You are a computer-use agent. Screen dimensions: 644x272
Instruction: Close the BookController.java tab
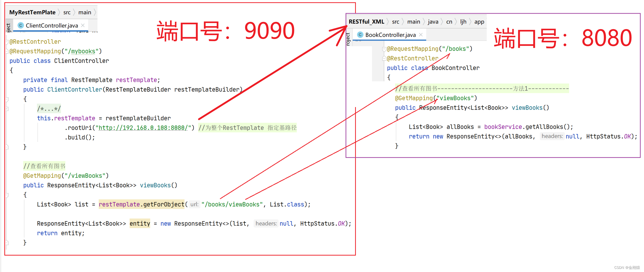click(x=421, y=35)
